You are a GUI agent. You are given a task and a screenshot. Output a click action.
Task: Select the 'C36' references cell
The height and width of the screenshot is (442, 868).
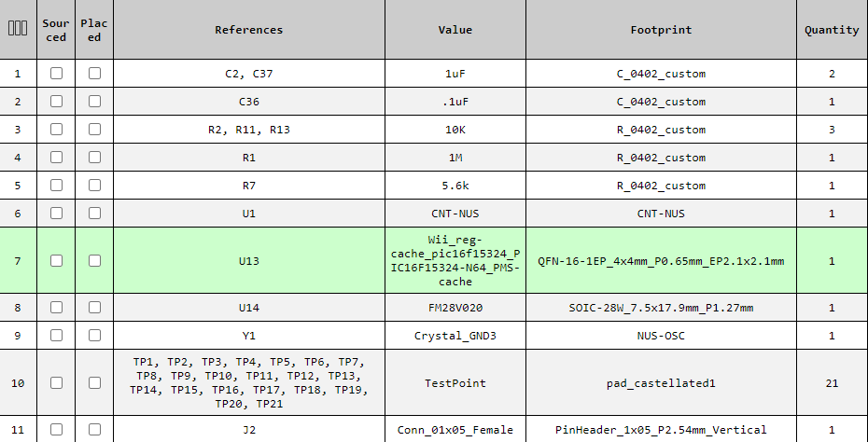click(x=249, y=102)
